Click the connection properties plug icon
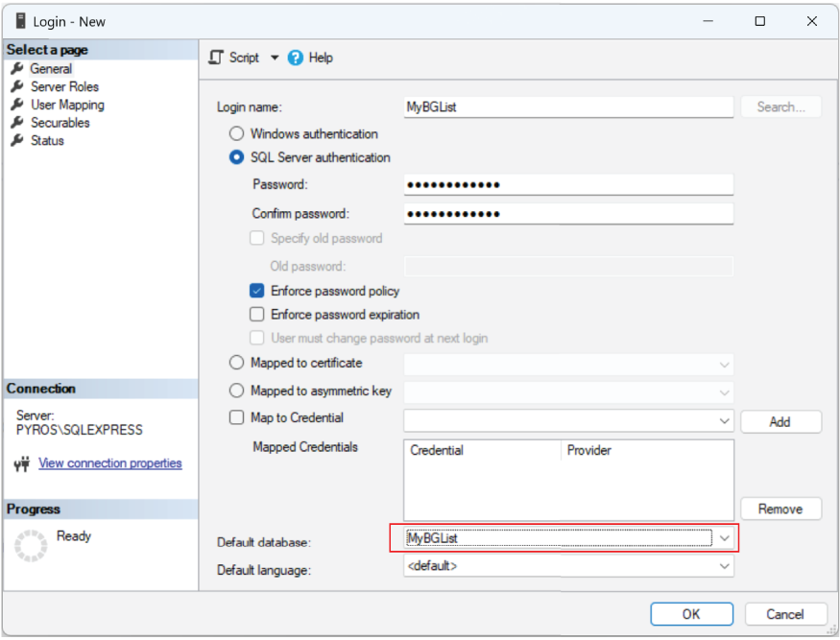The image size is (840, 640). pyautogui.click(x=22, y=463)
